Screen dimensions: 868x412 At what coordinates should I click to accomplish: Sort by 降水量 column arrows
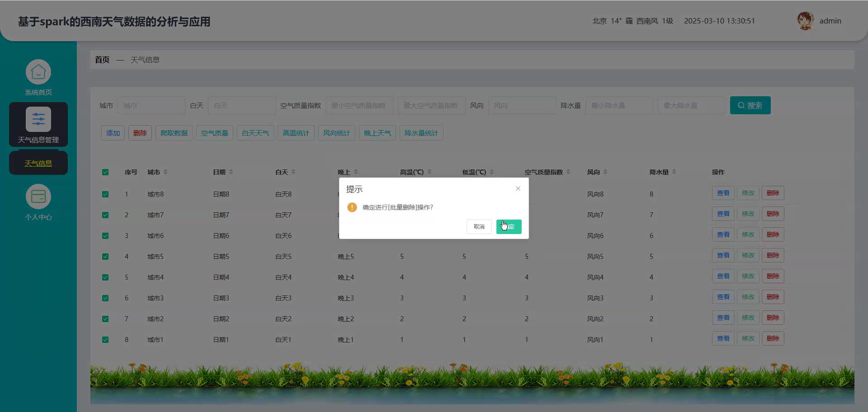point(674,172)
